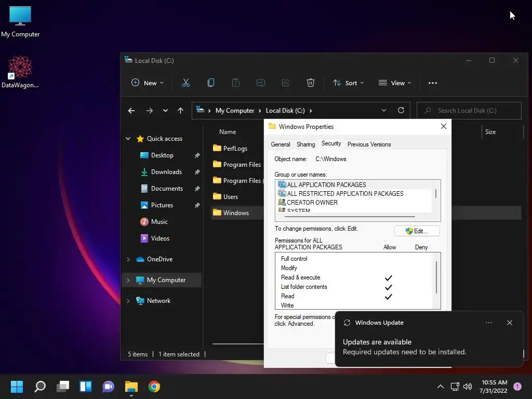This screenshot has width=532, height=399.
Task: Click the Name column header
Action: point(228,131)
